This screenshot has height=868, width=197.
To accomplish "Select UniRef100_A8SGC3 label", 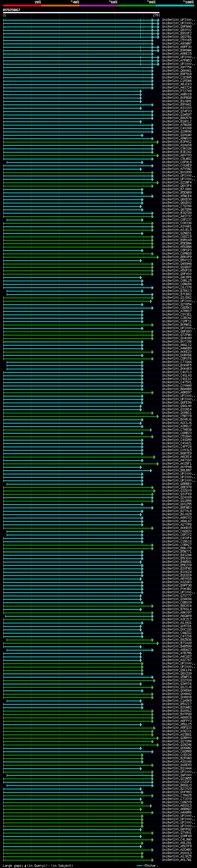I will [177, 805].
